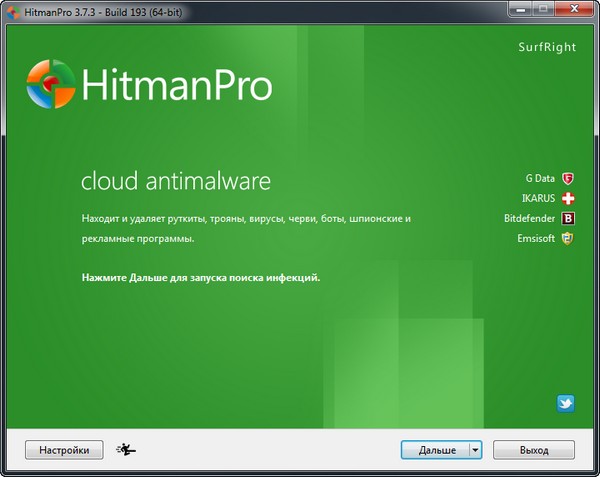Image resolution: width=600 pixels, height=477 pixels.
Task: Click the running man Kickstart icon
Action: tap(126, 450)
